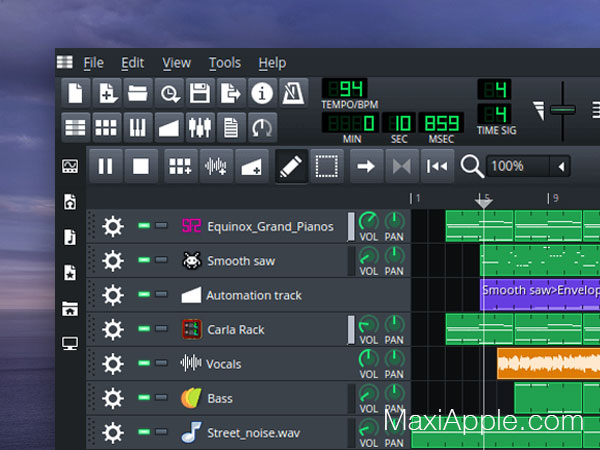The image size is (600, 450).
Task: Open the Edit menu
Action: click(x=132, y=62)
